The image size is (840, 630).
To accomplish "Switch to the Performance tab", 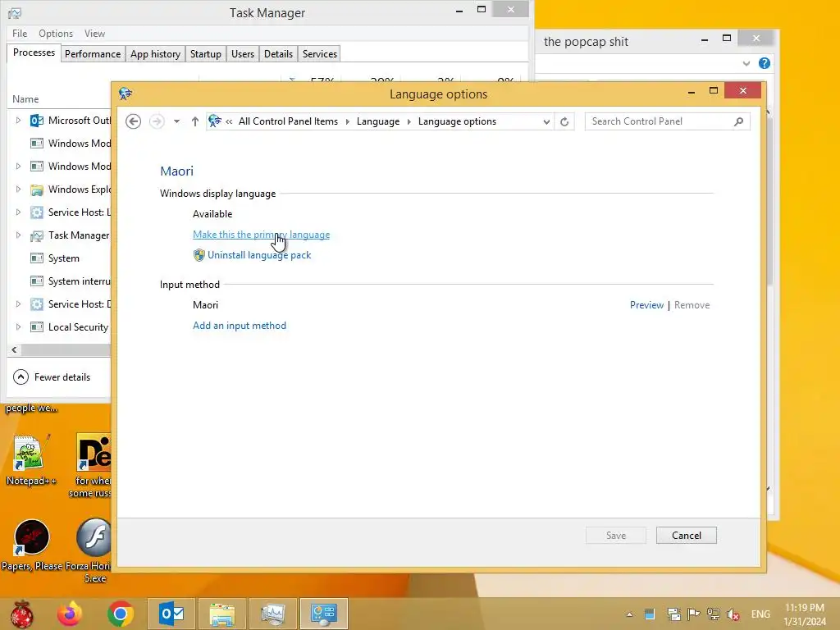I will tap(93, 54).
